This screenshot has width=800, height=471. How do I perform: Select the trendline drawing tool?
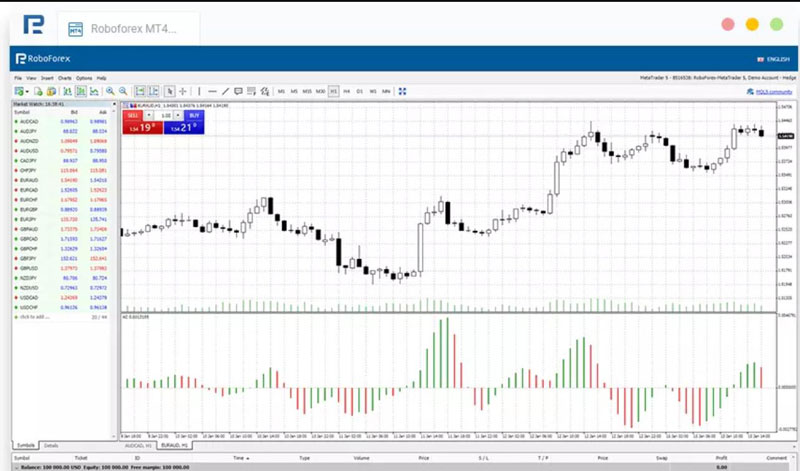(x=225, y=91)
